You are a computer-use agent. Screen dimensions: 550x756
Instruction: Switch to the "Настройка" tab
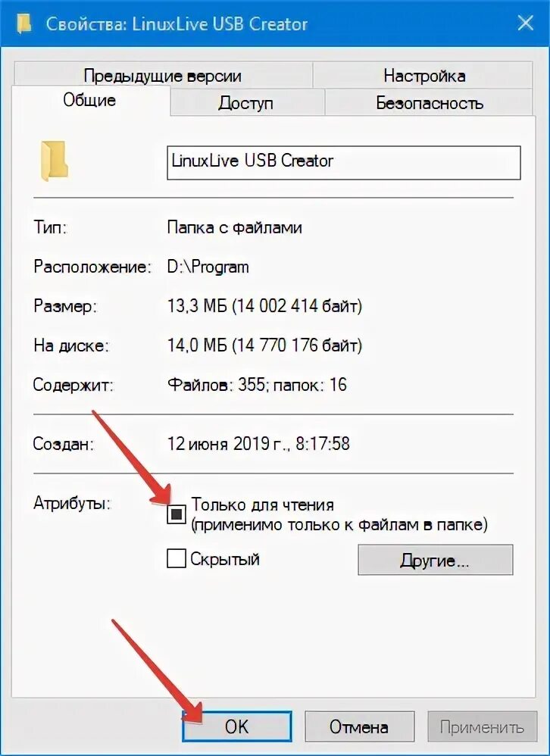(424, 76)
